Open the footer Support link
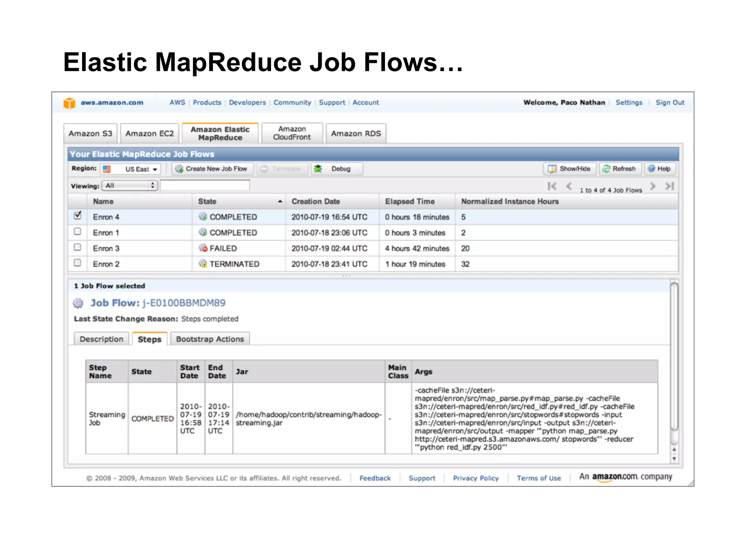Image resolution: width=747 pixels, height=560 pixels. (x=422, y=478)
